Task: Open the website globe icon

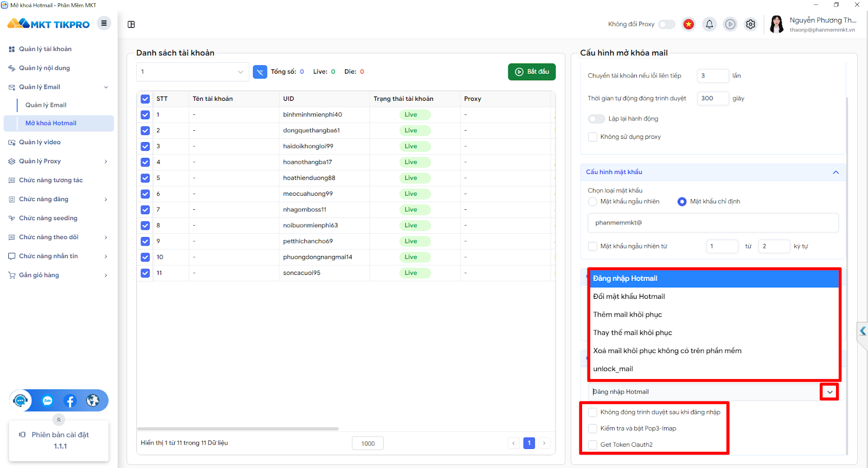Action: pyautogui.click(x=93, y=401)
